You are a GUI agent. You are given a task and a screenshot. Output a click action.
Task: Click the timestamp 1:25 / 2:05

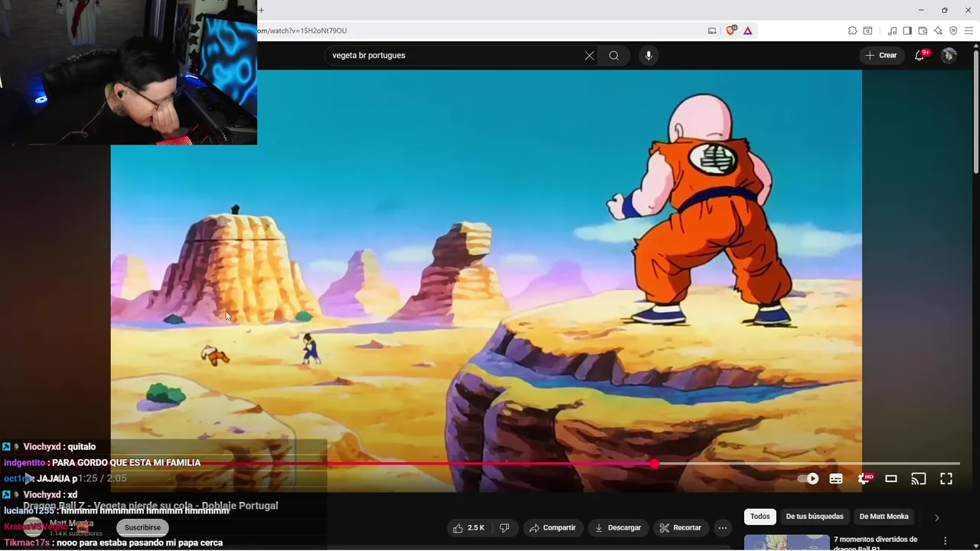pyautogui.click(x=102, y=478)
